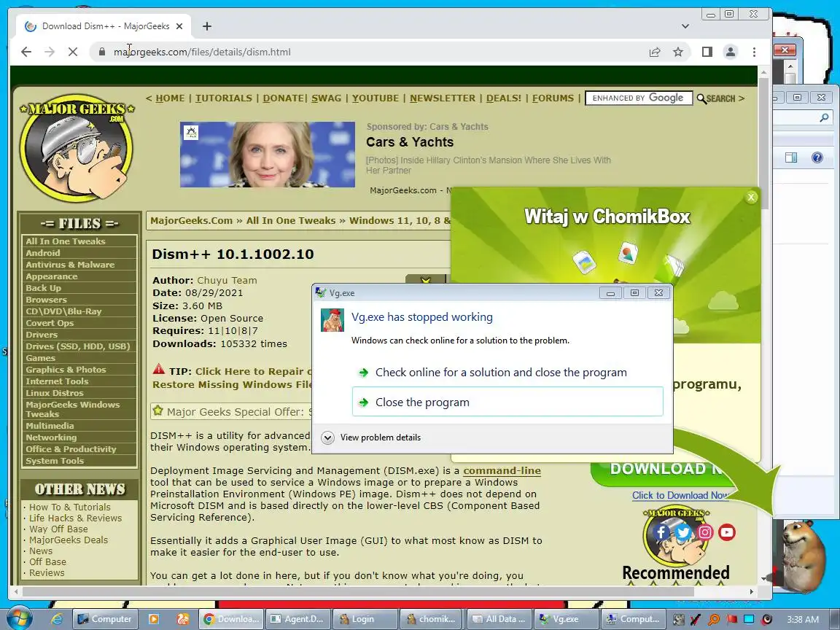The width and height of the screenshot is (840, 630).
Task: Click Hillary Clinton ad thumbnail
Action: point(268,155)
